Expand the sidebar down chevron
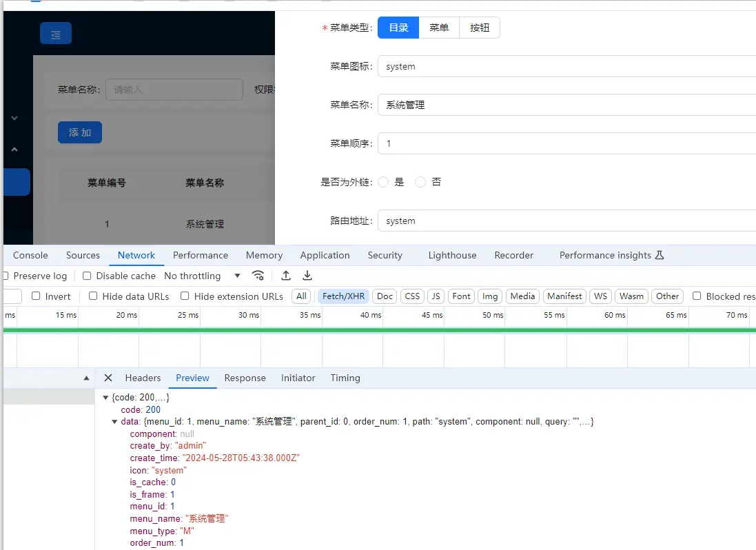Screen dimensions: 756x550 tap(14, 118)
